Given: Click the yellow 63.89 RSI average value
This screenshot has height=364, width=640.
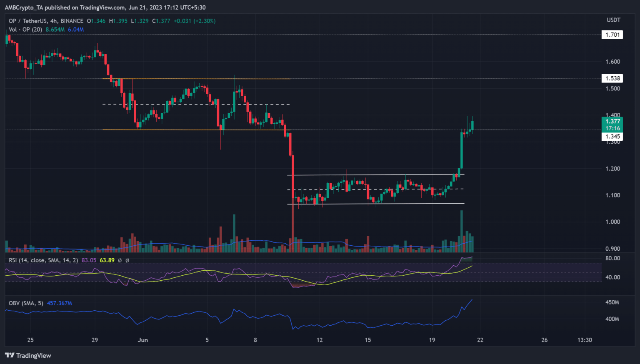Looking at the screenshot, I should pyautogui.click(x=107, y=260).
